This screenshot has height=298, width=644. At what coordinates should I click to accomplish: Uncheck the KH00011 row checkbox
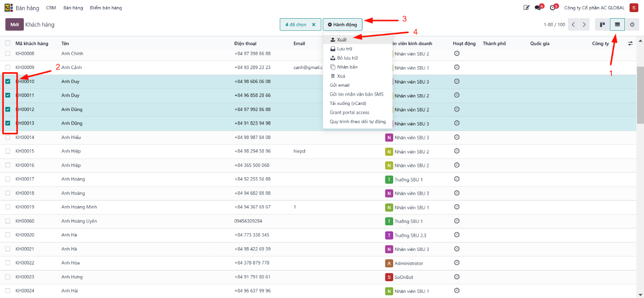point(7,95)
